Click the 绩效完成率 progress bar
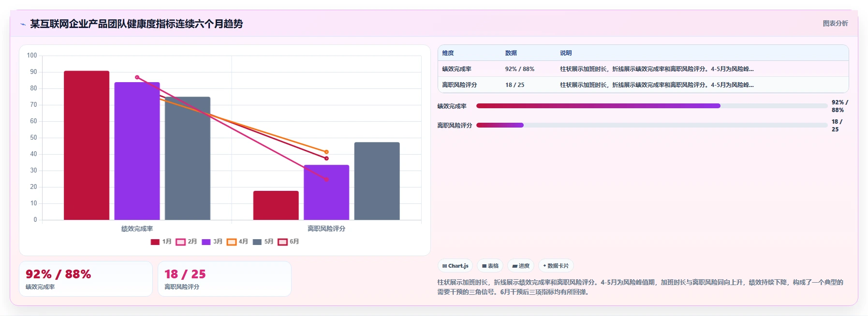This screenshot has height=316, width=868. pos(652,106)
